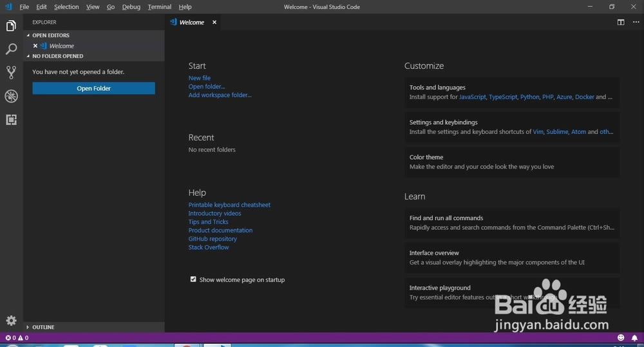Open the Edit menu
Screen dimensions: 644x347
(x=41, y=6)
